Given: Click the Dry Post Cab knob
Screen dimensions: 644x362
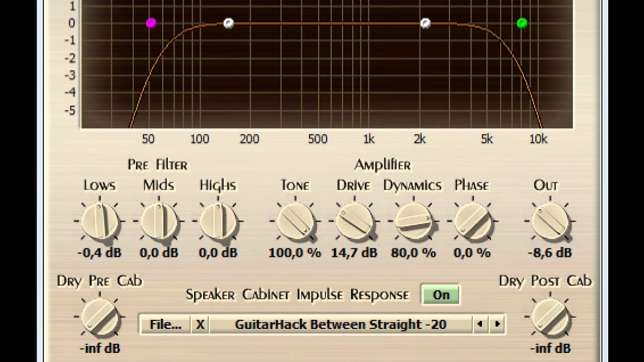Looking at the screenshot, I should [x=550, y=316].
